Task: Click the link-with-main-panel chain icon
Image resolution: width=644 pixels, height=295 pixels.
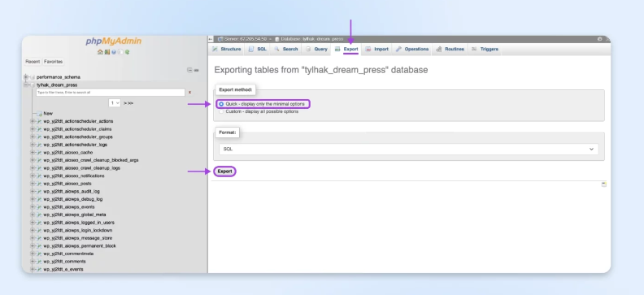Action: [196, 70]
